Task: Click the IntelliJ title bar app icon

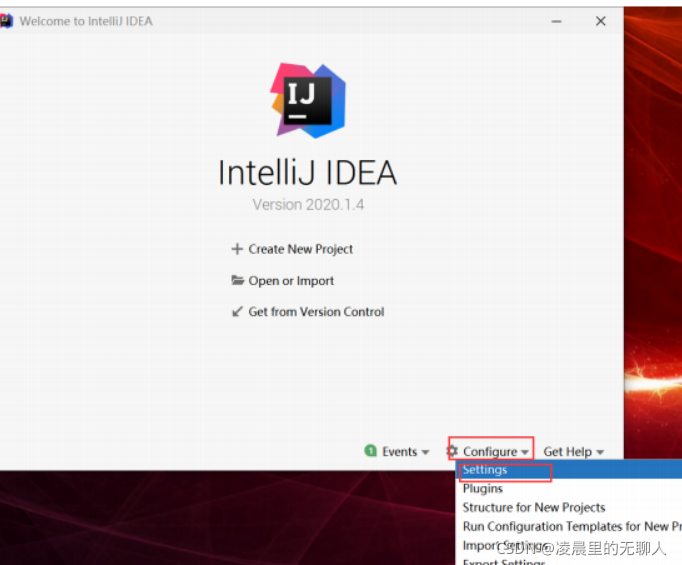Action: coord(6,21)
